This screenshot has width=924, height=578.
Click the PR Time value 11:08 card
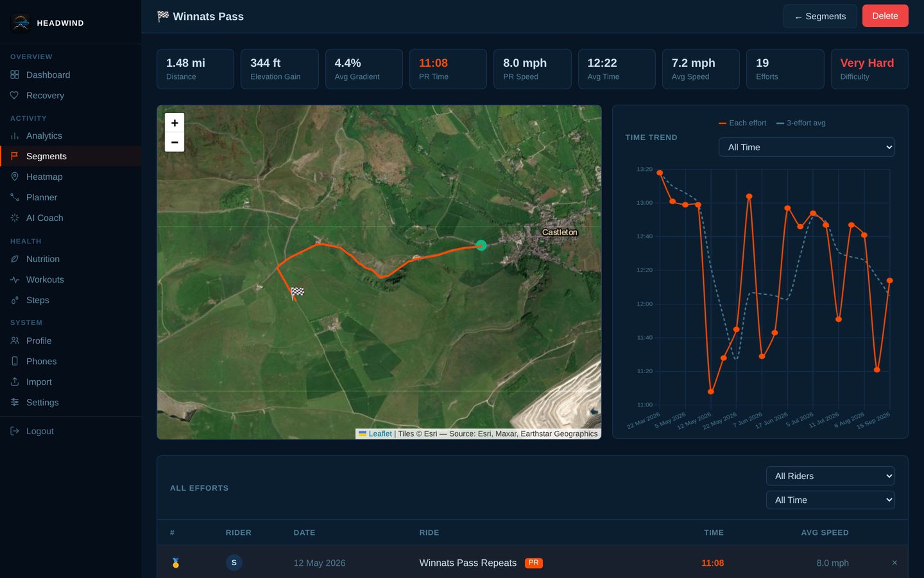tap(449, 69)
